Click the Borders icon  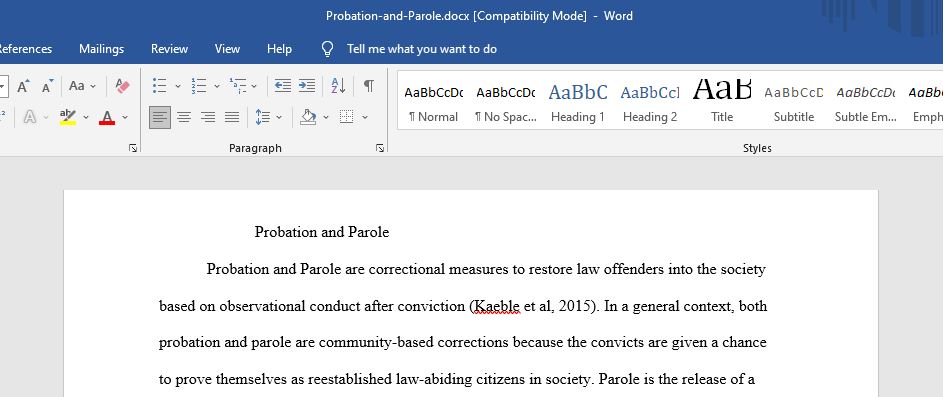point(346,117)
